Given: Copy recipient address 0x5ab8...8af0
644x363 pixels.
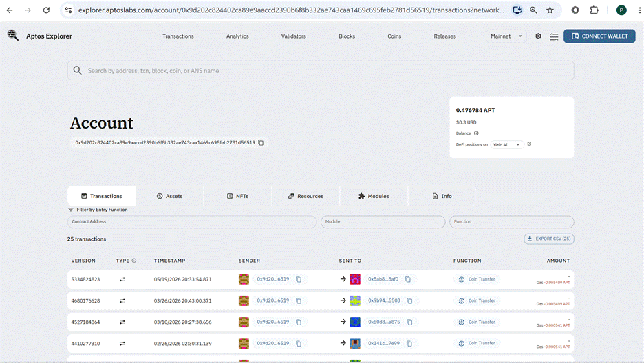Looking at the screenshot, I should [408, 279].
